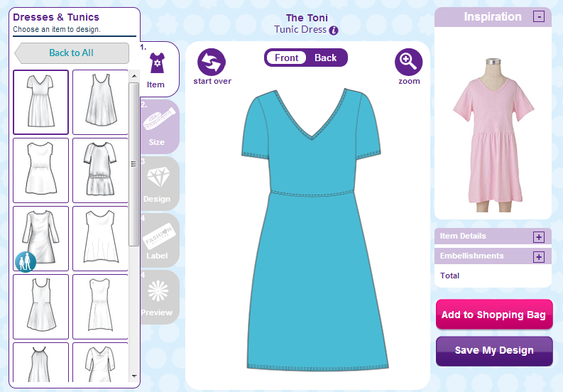Collapse the Inspiration panel
Image resolution: width=563 pixels, height=392 pixels.
(x=539, y=16)
